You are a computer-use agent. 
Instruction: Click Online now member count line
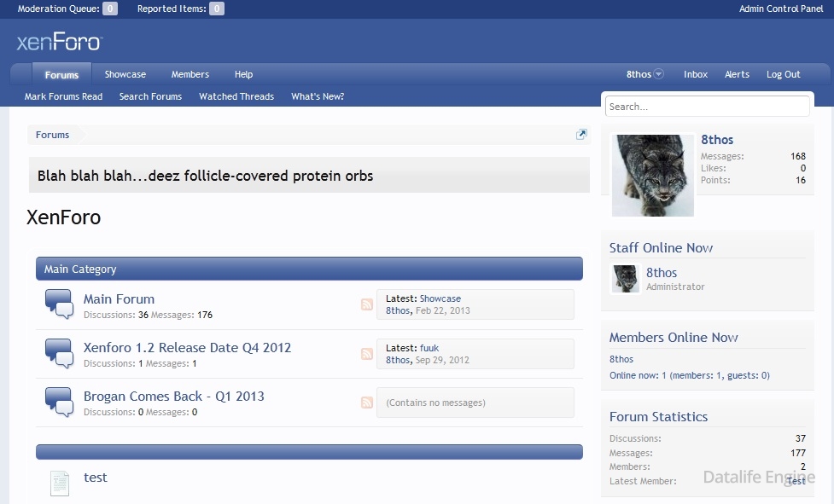tap(690, 375)
